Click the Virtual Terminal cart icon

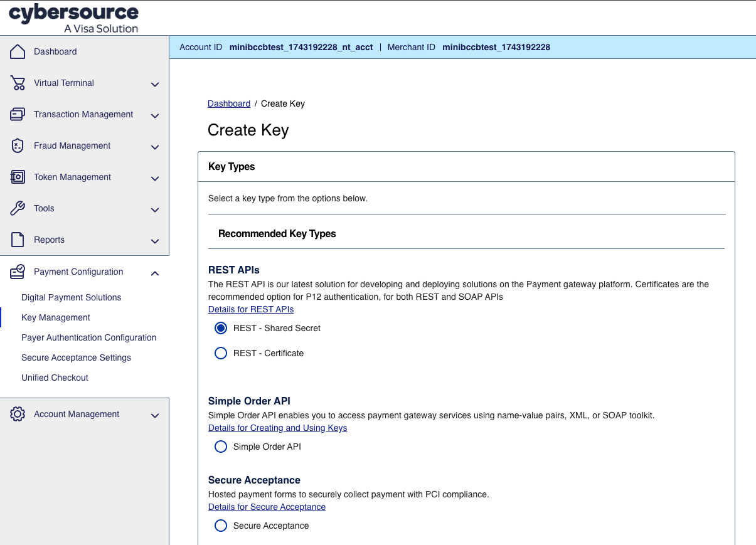point(18,83)
